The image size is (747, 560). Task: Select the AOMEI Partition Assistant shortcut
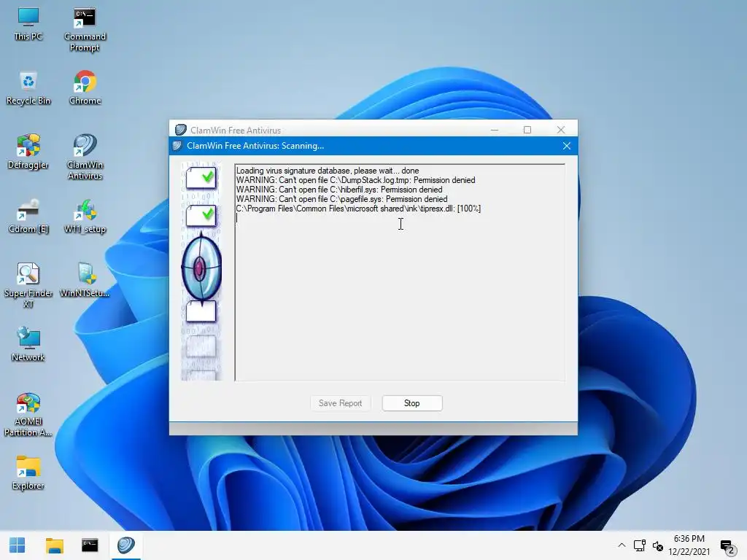coord(28,414)
